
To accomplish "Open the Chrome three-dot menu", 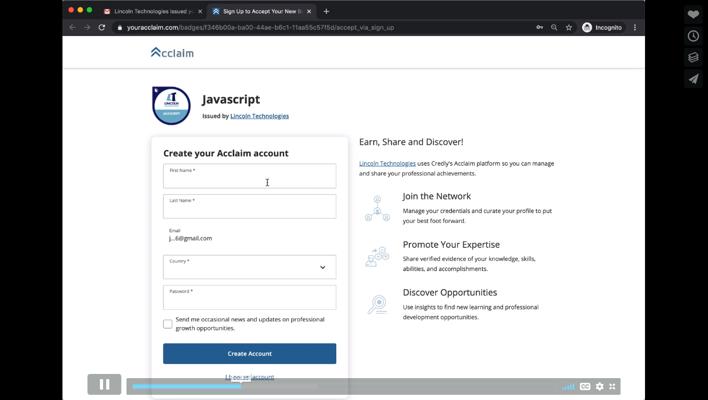I will (x=635, y=28).
